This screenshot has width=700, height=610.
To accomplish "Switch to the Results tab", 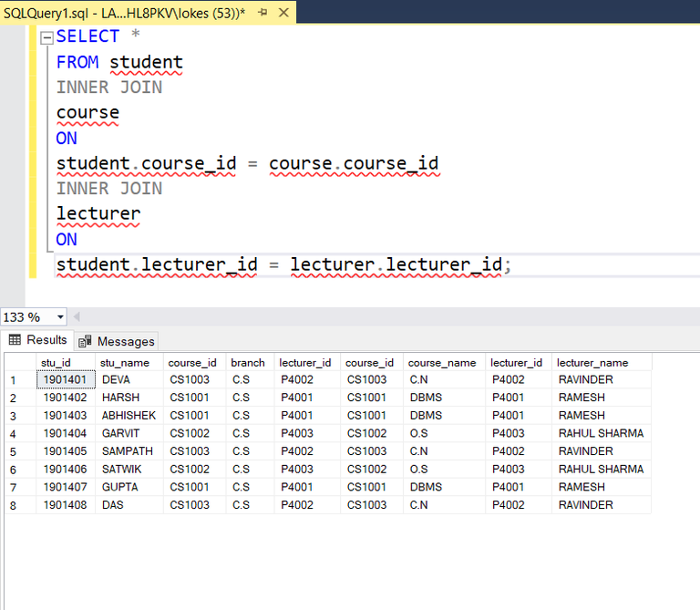I will pyautogui.click(x=37, y=340).
